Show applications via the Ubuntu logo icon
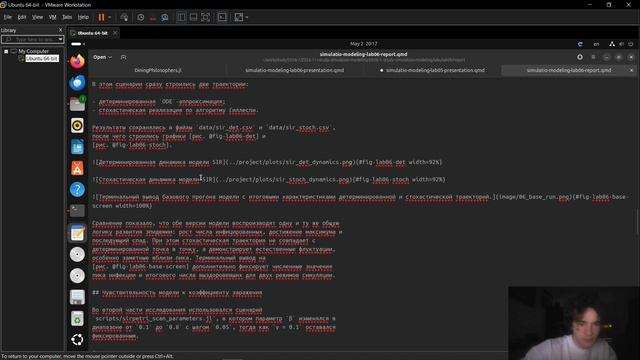This screenshot has width=640, height=360. click(x=77, y=340)
